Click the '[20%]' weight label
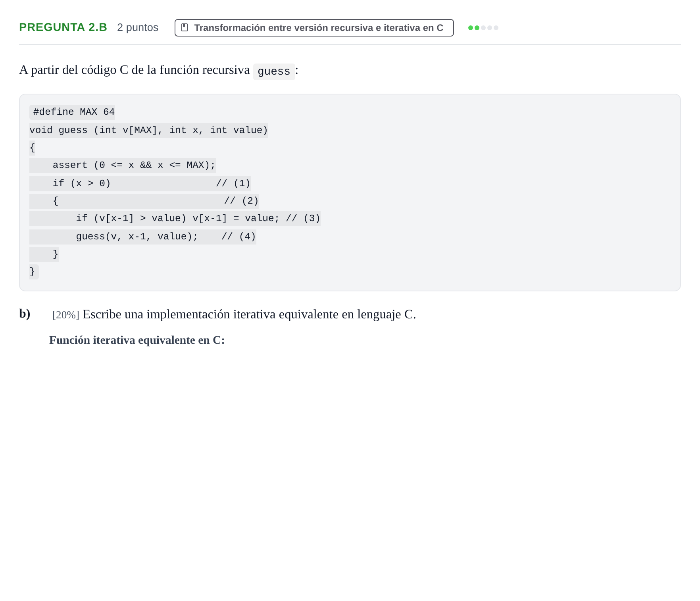Image resolution: width=700 pixels, height=601 pixels. [x=66, y=315]
